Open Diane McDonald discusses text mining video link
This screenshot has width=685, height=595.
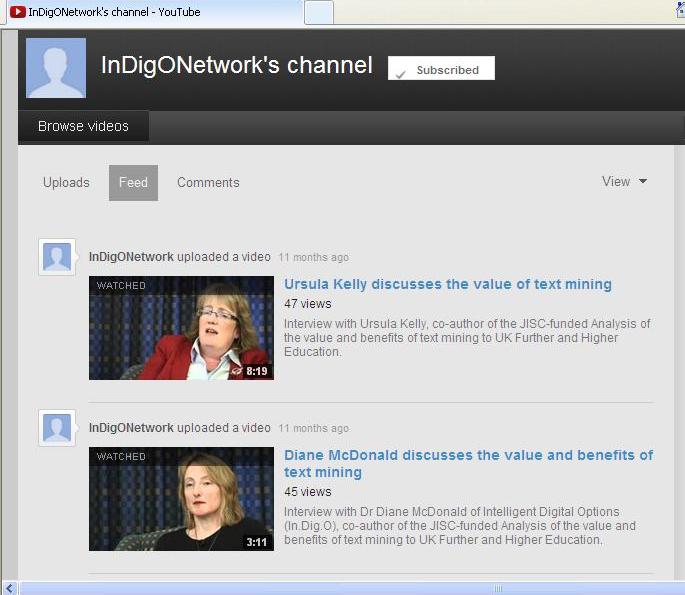click(468, 464)
